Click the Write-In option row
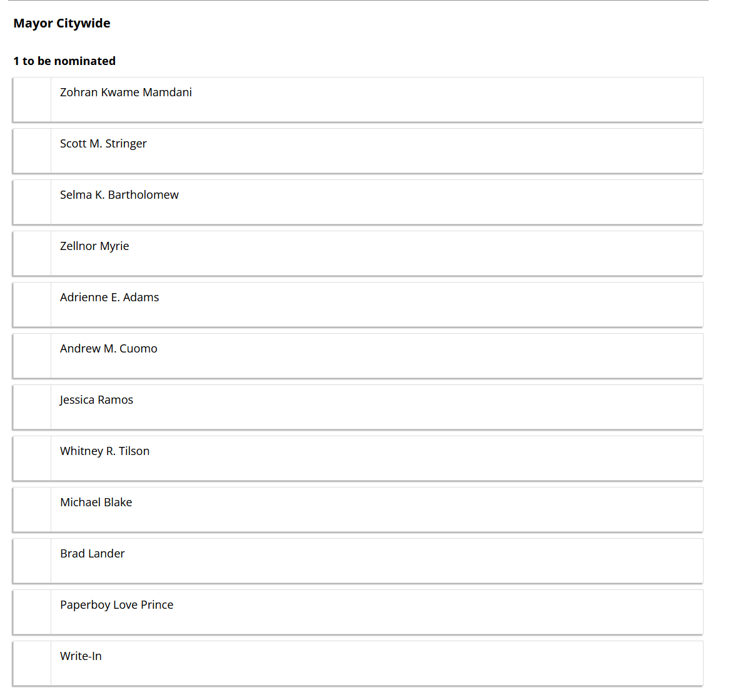Image resolution: width=753 pixels, height=700 pixels. 358,663
